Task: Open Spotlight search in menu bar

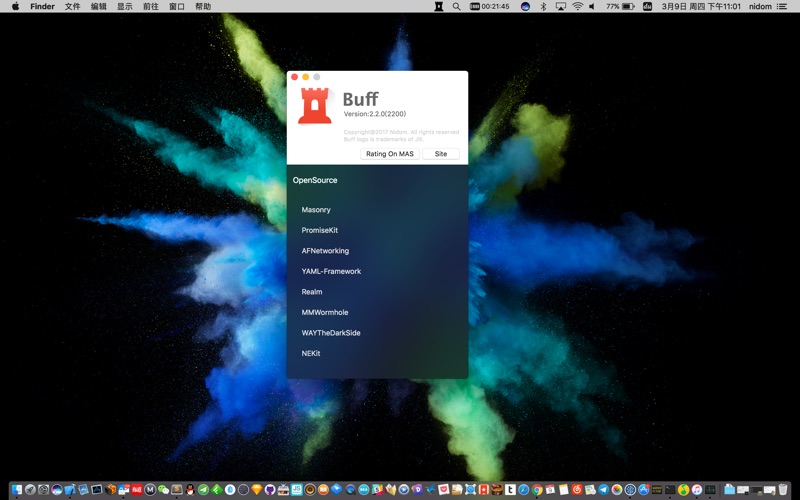Action: (x=457, y=6)
